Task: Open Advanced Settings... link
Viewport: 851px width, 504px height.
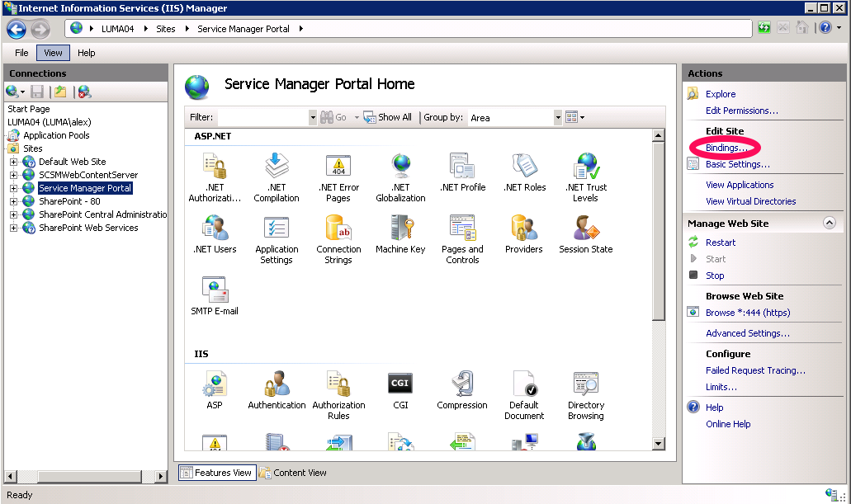Action: pos(748,333)
